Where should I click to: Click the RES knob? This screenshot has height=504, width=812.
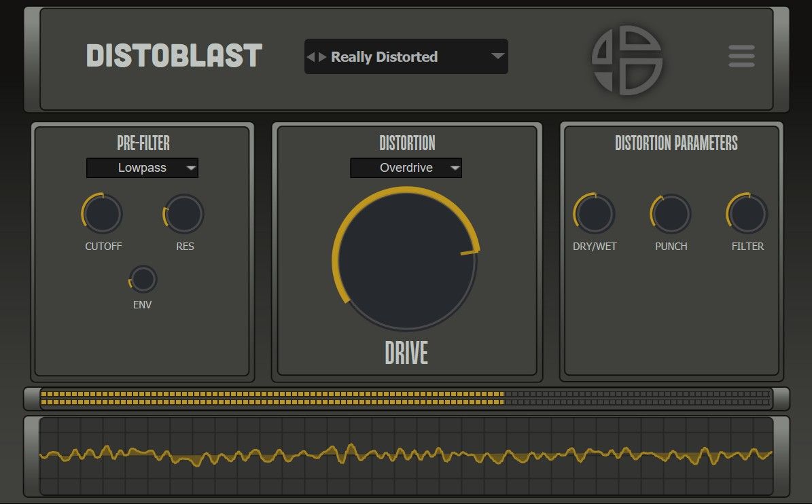(x=183, y=214)
